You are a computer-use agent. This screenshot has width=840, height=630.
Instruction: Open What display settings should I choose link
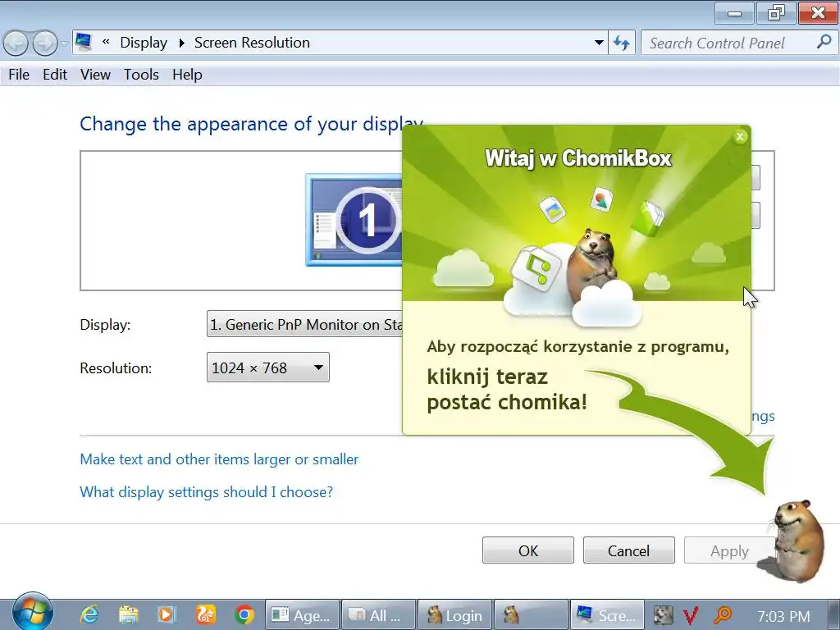pyautogui.click(x=206, y=492)
